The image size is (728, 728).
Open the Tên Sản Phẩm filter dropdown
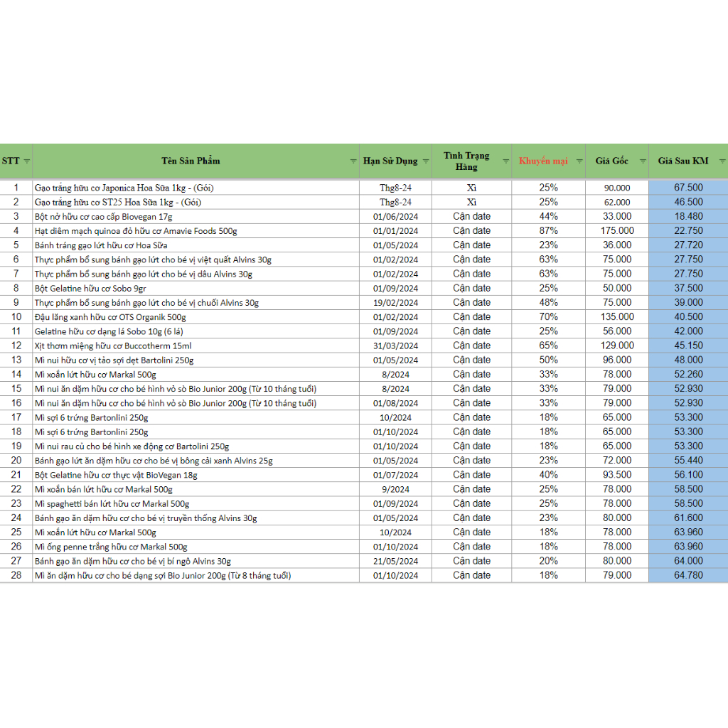coord(353,161)
